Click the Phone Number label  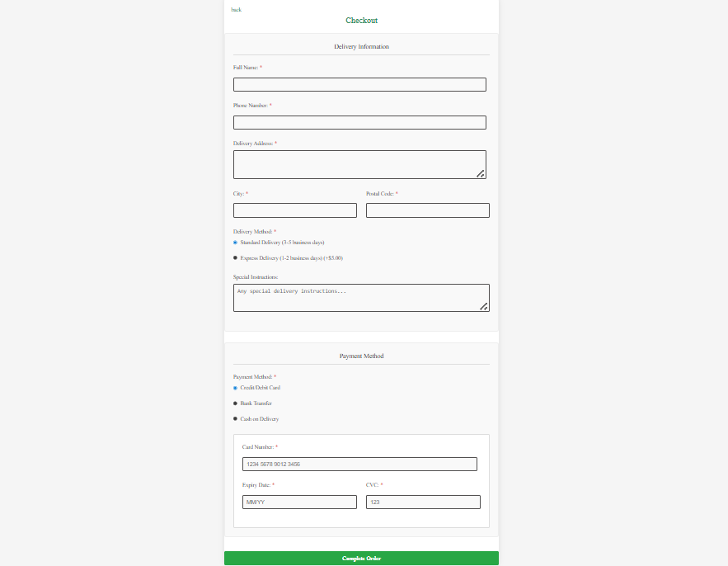click(x=251, y=106)
